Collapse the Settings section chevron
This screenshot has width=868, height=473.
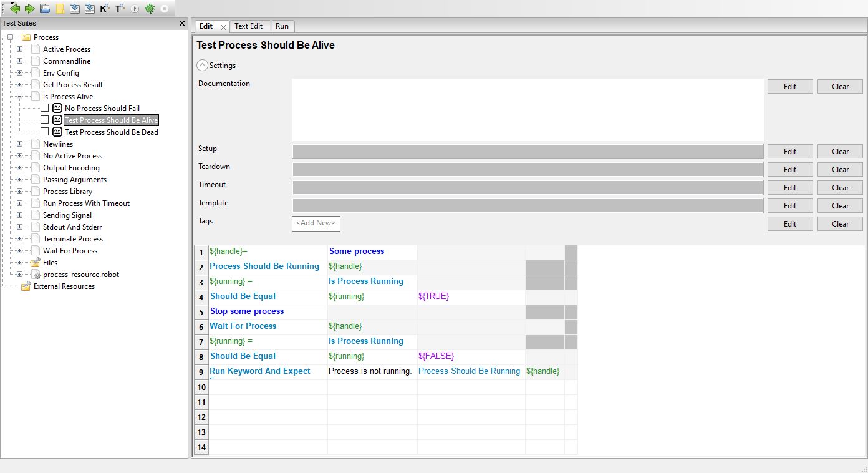(x=202, y=65)
